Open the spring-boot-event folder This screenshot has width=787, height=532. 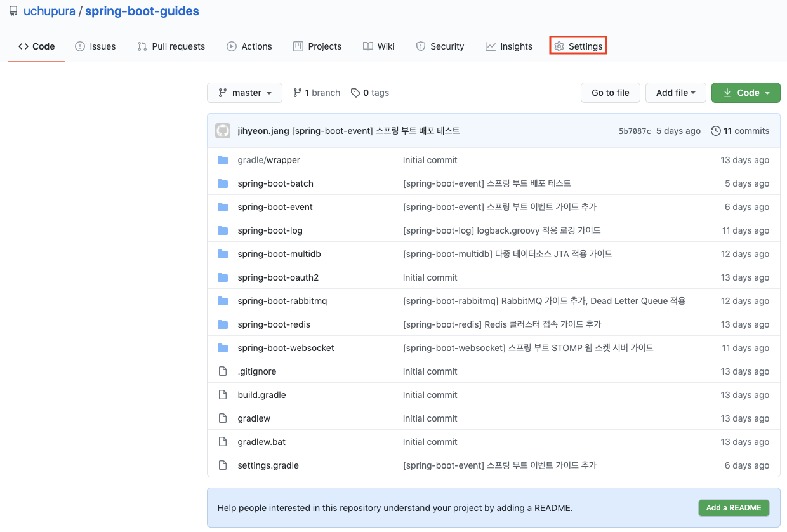click(x=275, y=207)
